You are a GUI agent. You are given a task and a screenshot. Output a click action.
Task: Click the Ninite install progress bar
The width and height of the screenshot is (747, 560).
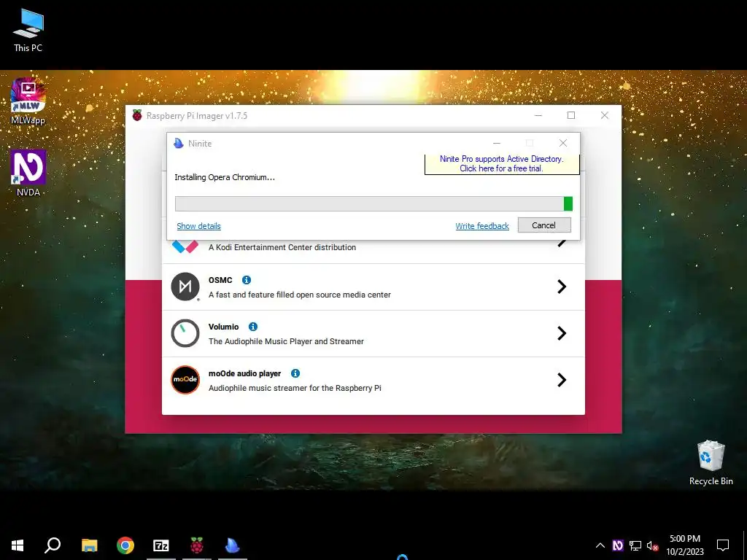click(x=373, y=204)
